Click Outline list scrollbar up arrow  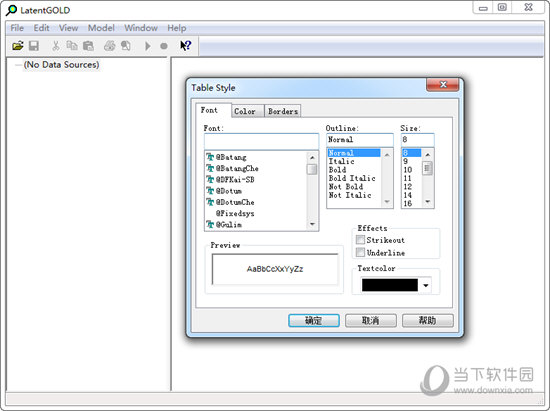(387, 154)
